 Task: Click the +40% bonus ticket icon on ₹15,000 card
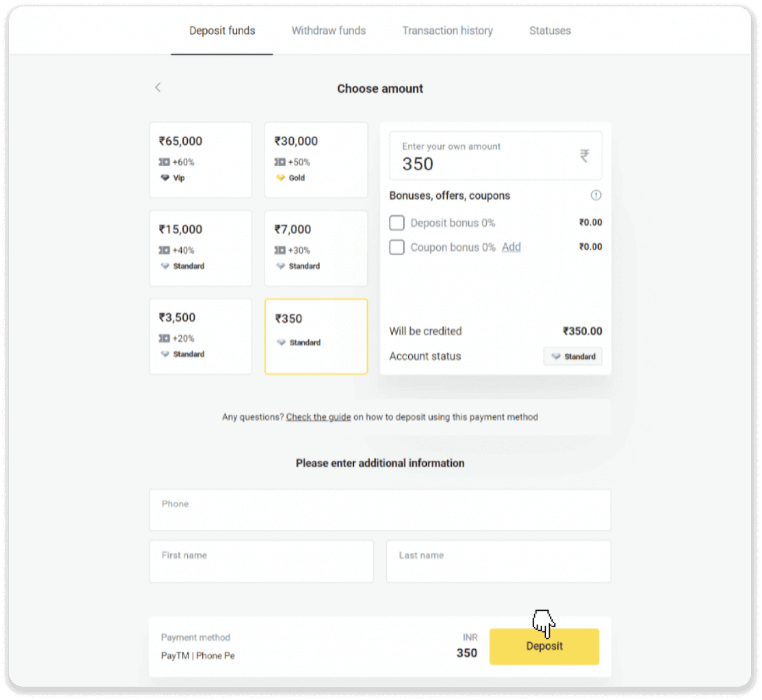tap(164, 250)
